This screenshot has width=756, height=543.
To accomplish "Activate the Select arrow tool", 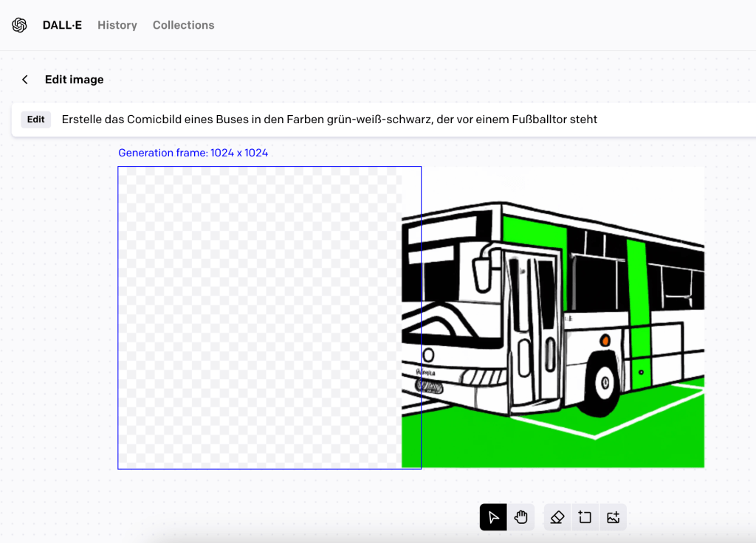I will tap(493, 517).
